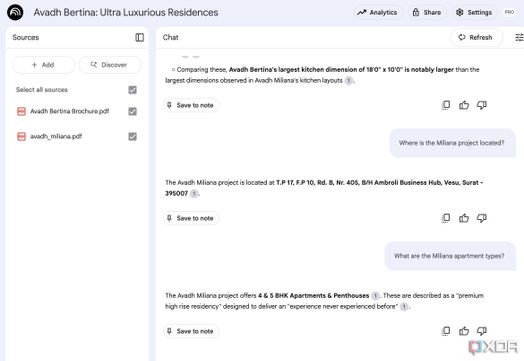Viewport: 524px width, 361px height.
Task: Open citation after "experience never experienced before"
Action: pyautogui.click(x=404, y=307)
